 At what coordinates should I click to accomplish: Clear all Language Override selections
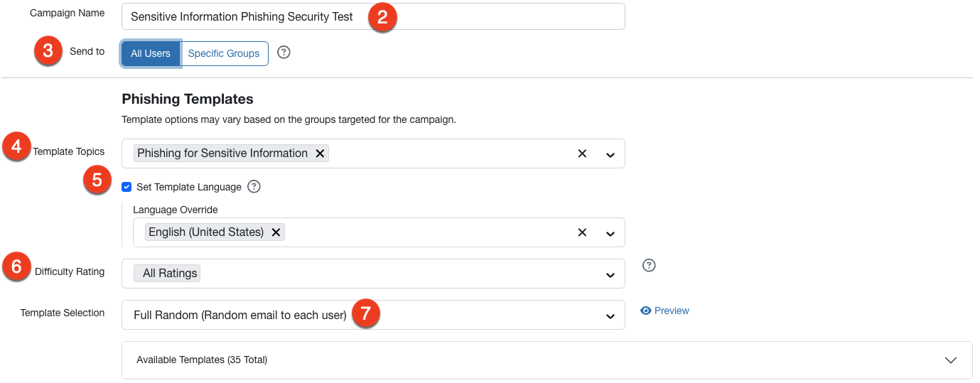click(582, 232)
